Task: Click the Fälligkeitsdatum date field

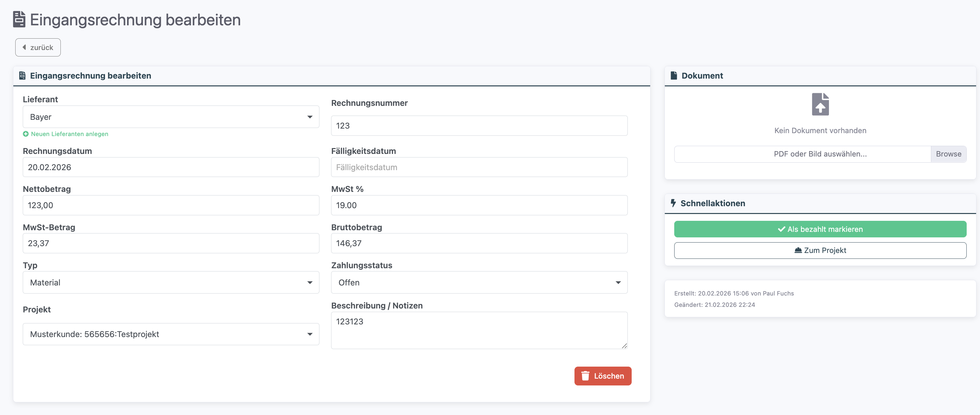Action: pos(479,167)
